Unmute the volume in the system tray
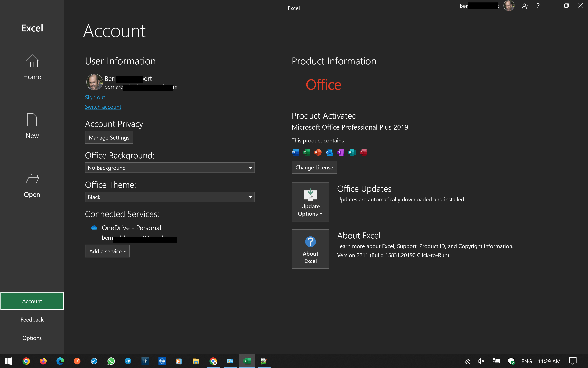 coord(481,361)
